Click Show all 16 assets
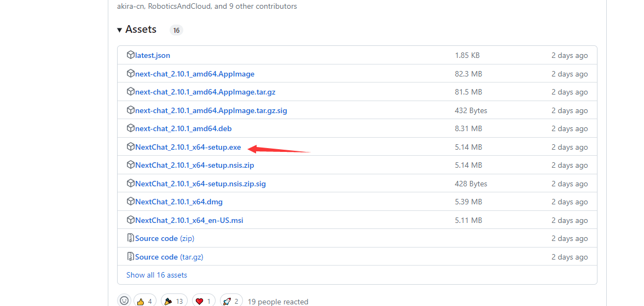Image resolution: width=644 pixels, height=306 pixels. click(156, 275)
